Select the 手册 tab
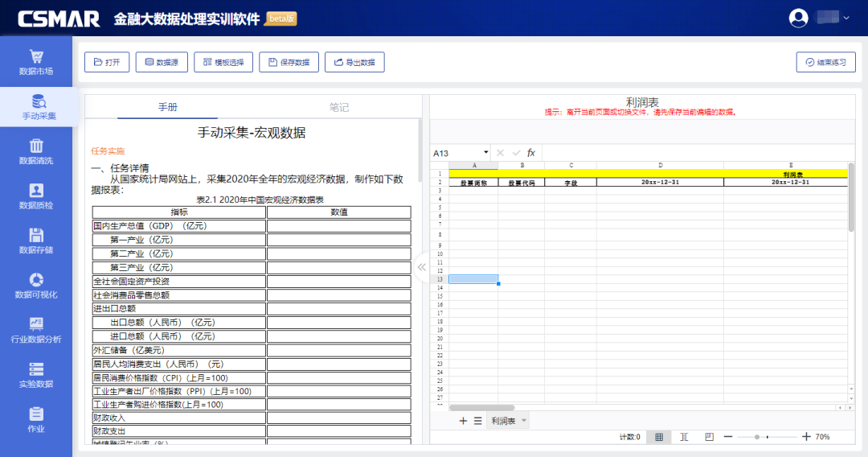The height and width of the screenshot is (457, 868). coord(167,107)
